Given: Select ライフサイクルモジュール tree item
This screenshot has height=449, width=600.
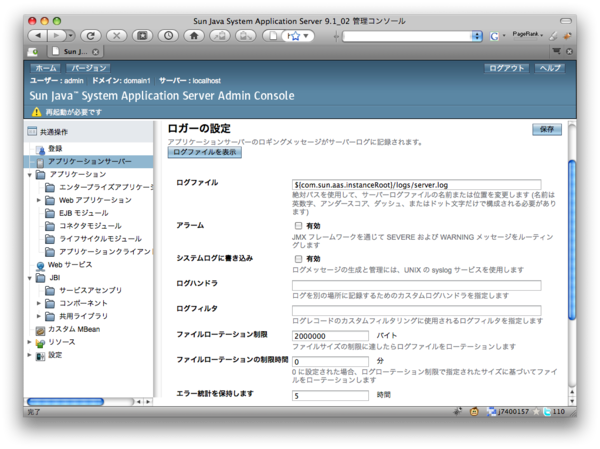Looking at the screenshot, I should coord(100,239).
